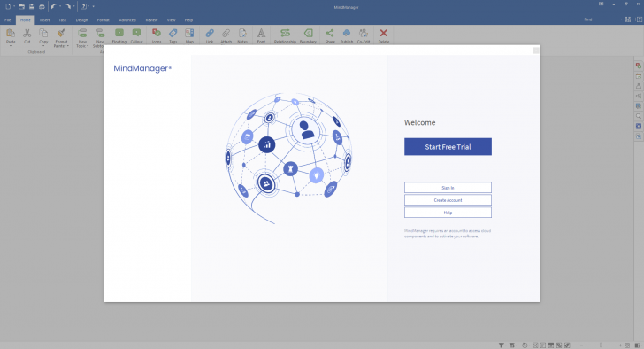The height and width of the screenshot is (349, 644).
Task: Click the zoom out minus button
Action: coord(581,345)
